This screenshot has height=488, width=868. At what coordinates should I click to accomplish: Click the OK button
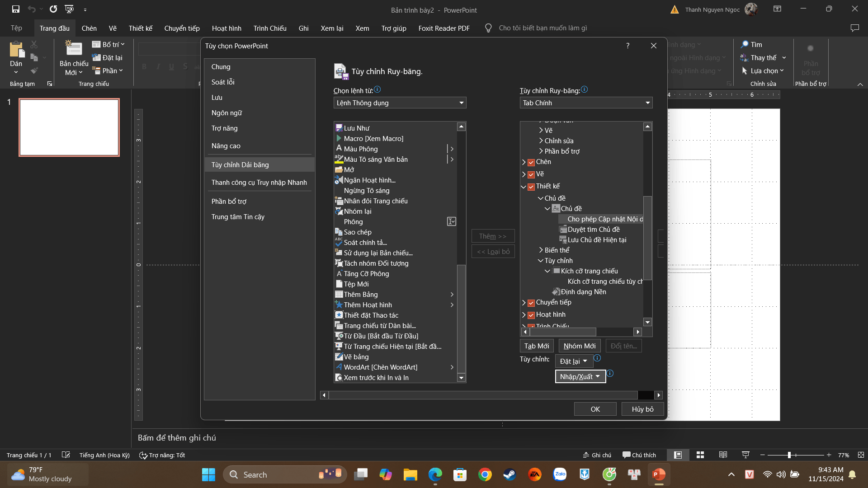click(x=595, y=409)
